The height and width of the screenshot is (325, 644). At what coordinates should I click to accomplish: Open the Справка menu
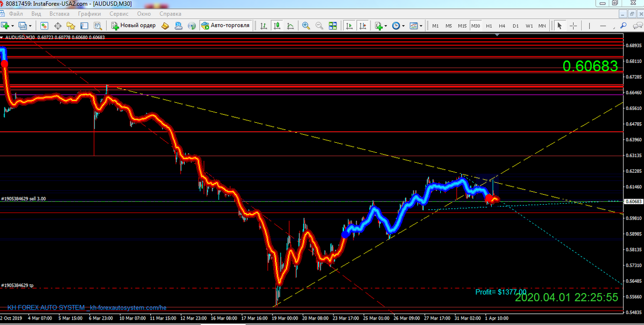click(x=170, y=14)
